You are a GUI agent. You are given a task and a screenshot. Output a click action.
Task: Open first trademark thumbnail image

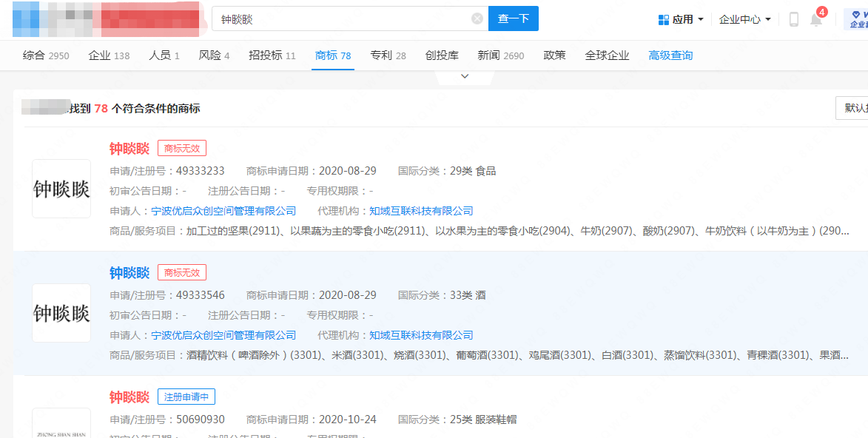(61, 189)
